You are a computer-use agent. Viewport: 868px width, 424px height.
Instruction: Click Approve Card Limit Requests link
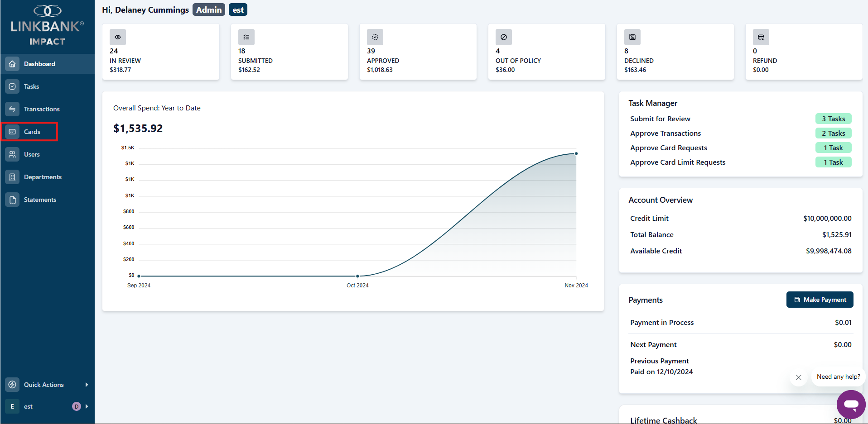pos(678,162)
